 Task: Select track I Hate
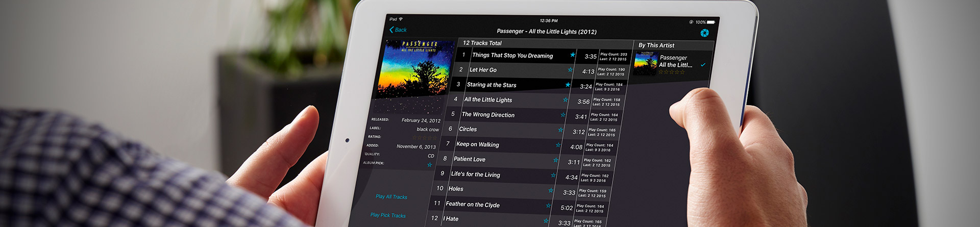pyautogui.click(x=451, y=219)
